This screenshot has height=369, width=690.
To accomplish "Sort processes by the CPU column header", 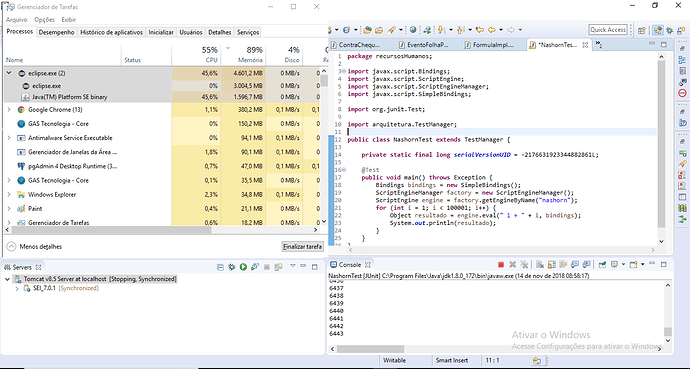I will (x=196, y=55).
